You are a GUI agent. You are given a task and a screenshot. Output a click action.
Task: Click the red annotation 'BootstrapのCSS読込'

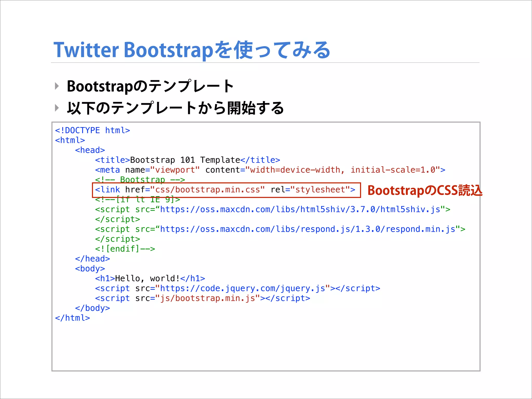click(425, 190)
